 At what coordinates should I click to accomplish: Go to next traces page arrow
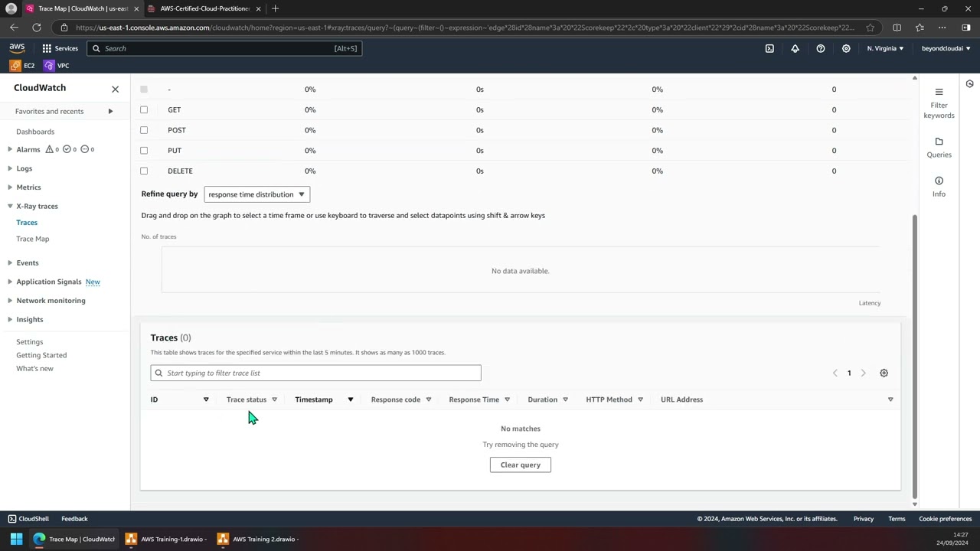(x=863, y=373)
